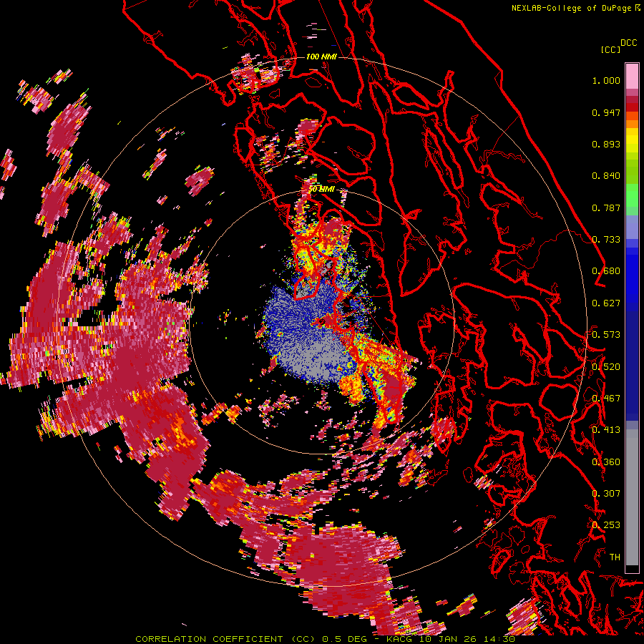
Task: Click the 0.520 legend value
Action: tap(606, 367)
